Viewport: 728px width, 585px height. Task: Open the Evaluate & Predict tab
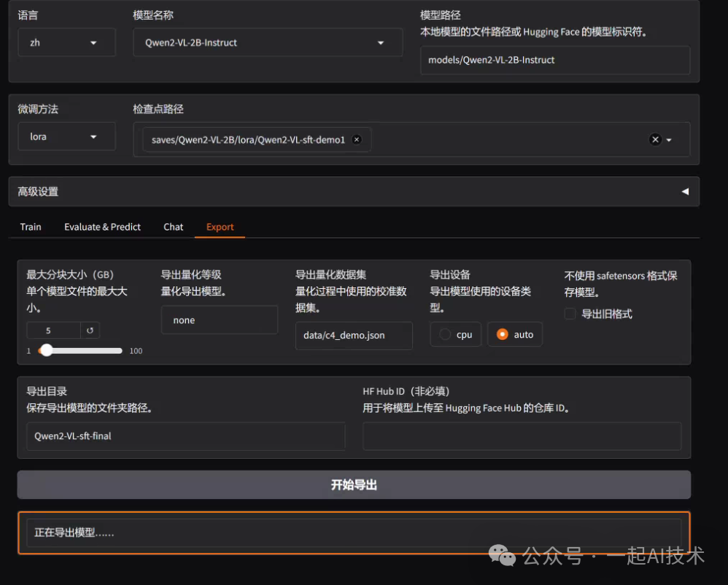click(102, 227)
